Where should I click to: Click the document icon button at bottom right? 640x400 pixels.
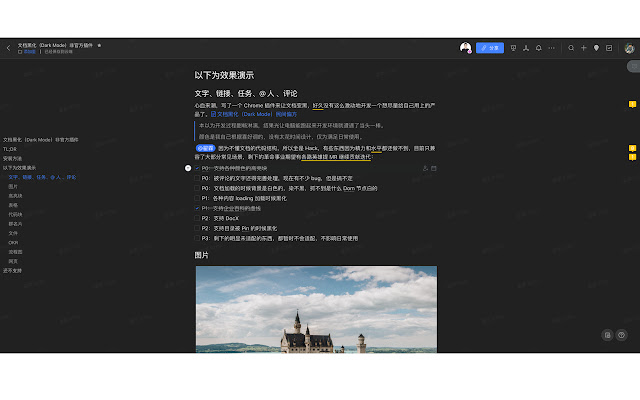pos(607,335)
